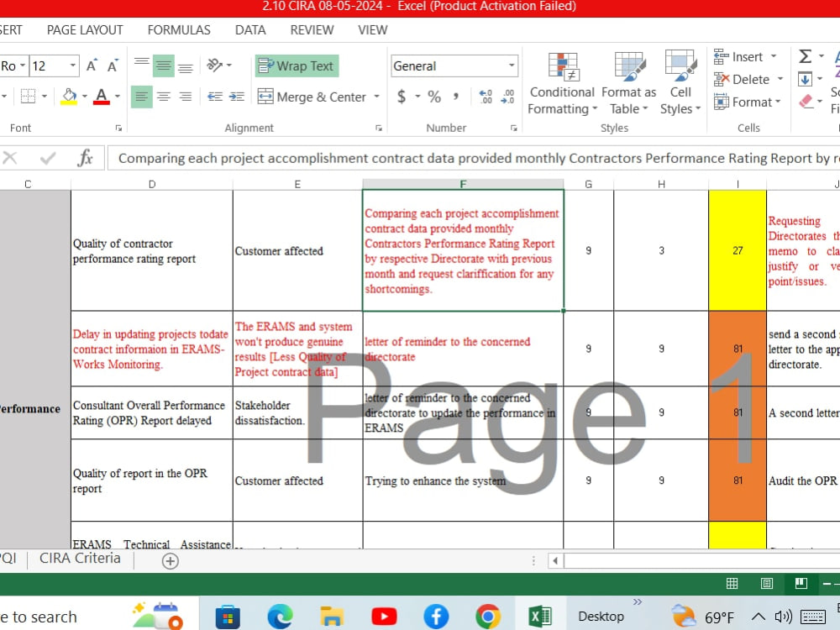840x630 pixels.
Task: Open Microsoft Edge from taskbar
Action: [x=281, y=616]
